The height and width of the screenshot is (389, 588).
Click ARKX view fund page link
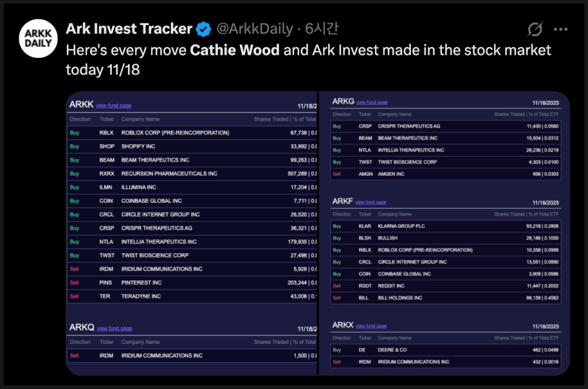click(x=371, y=326)
